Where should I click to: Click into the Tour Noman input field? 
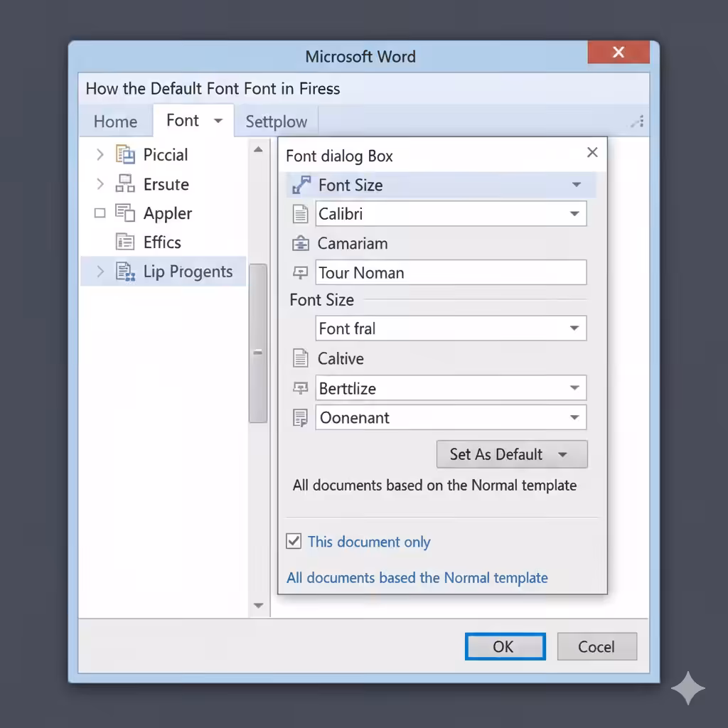click(451, 272)
